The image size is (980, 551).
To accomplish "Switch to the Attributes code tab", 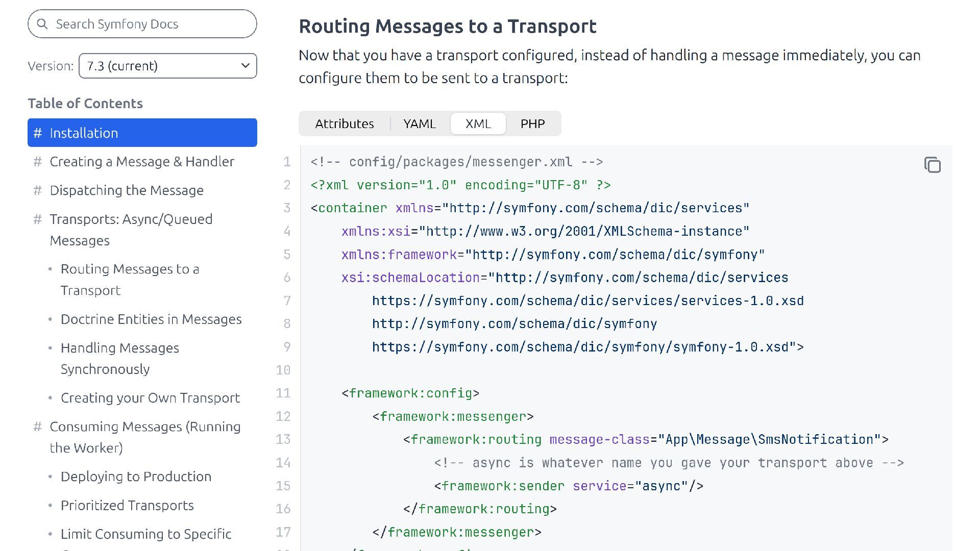I will tap(345, 123).
